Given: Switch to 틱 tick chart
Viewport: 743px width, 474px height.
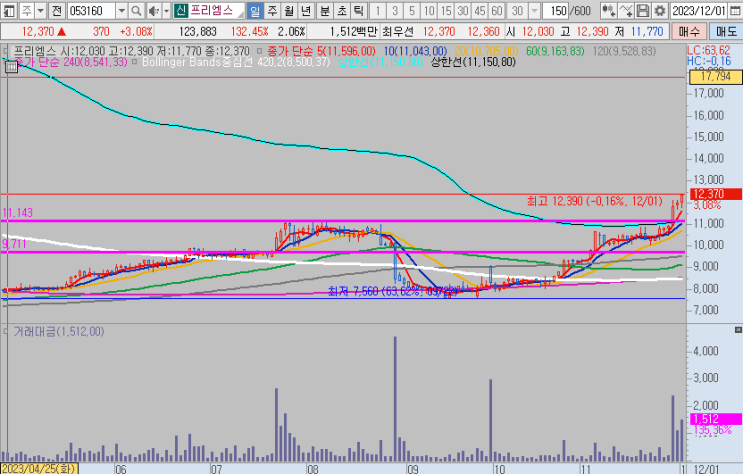Looking at the screenshot, I should pos(359,10).
